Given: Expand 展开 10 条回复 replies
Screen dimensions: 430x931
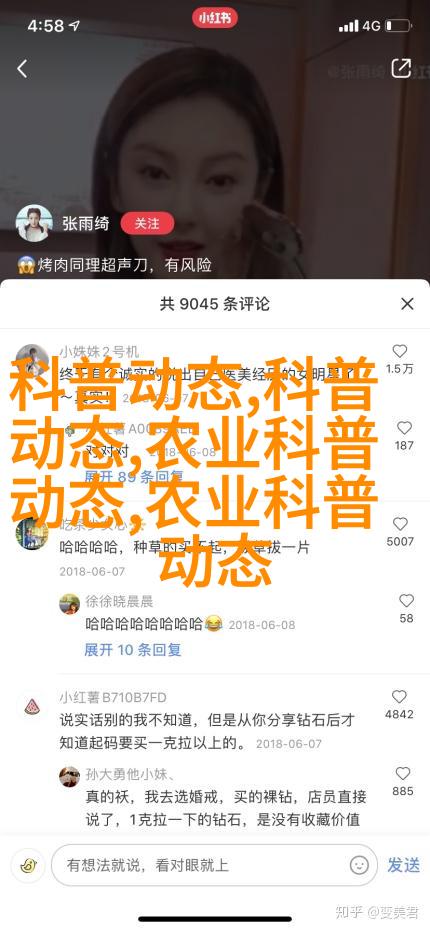Looking at the screenshot, I should pos(132,650).
